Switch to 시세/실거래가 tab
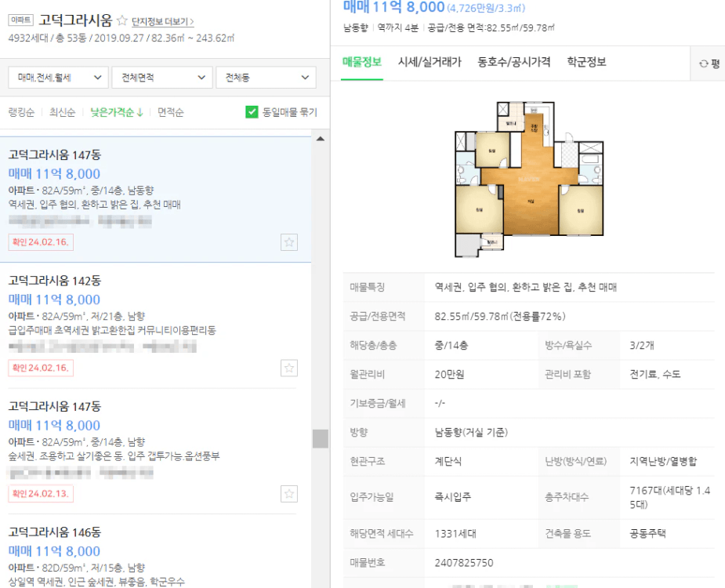Screen dimensions: 725x588 coord(430,62)
